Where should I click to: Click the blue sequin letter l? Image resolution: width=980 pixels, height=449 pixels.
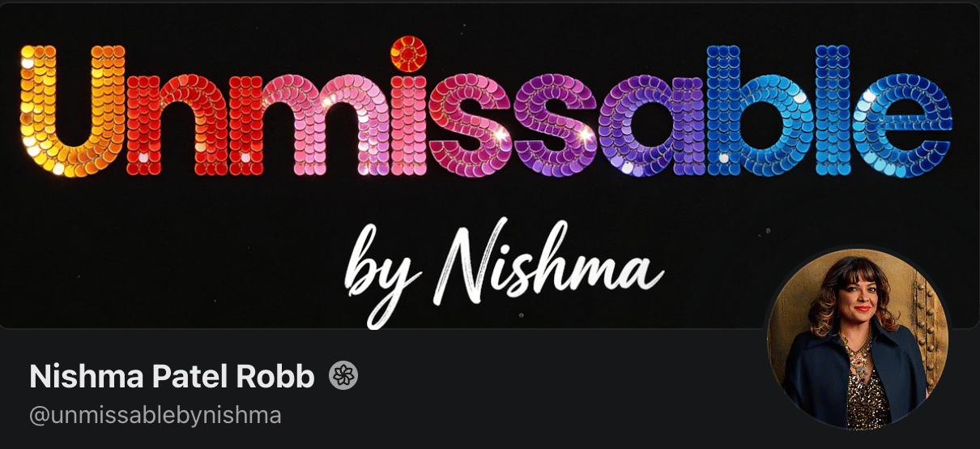[833, 110]
